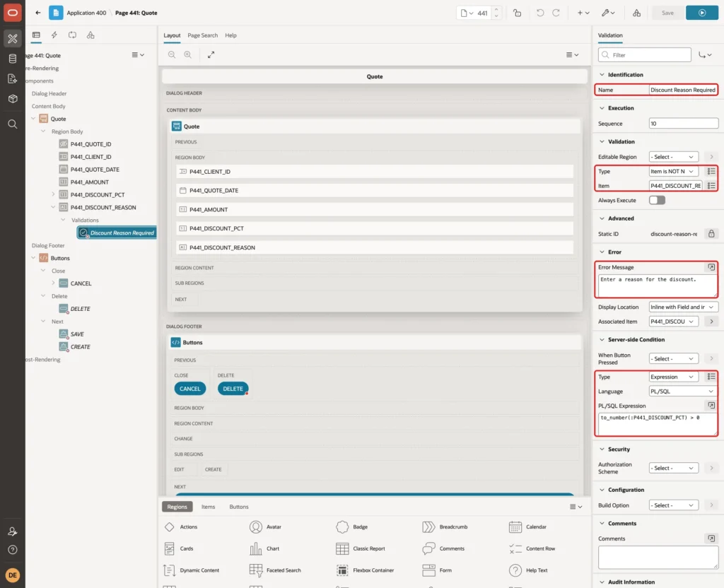
Task: Step the page number selector up
Action: tap(496, 10)
